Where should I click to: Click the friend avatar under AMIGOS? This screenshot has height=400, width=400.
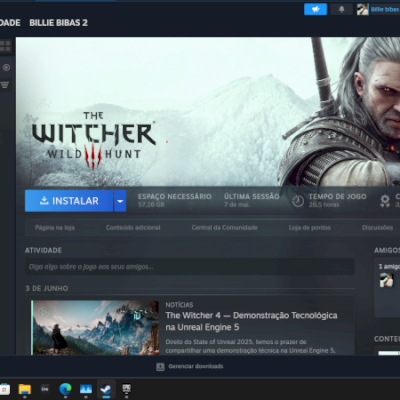tap(386, 280)
